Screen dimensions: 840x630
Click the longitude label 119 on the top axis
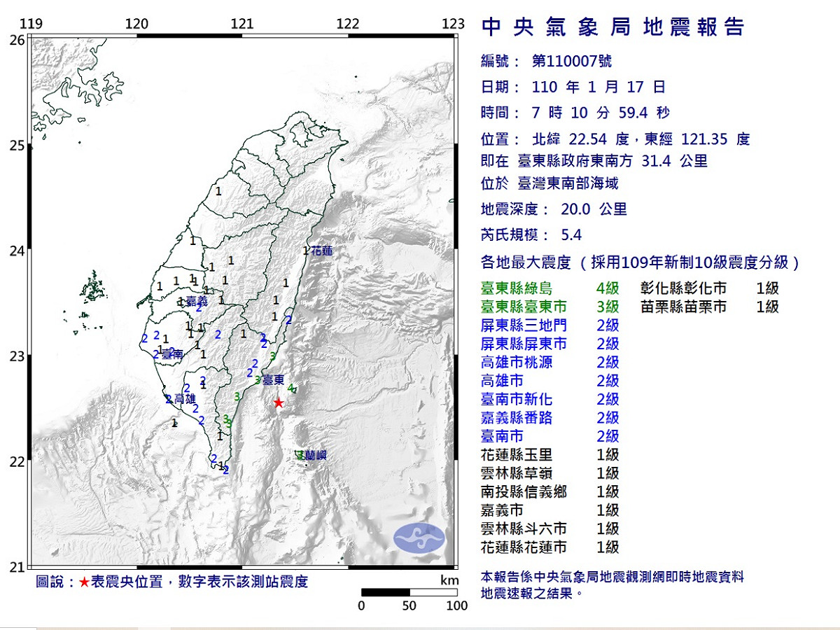coord(31,23)
